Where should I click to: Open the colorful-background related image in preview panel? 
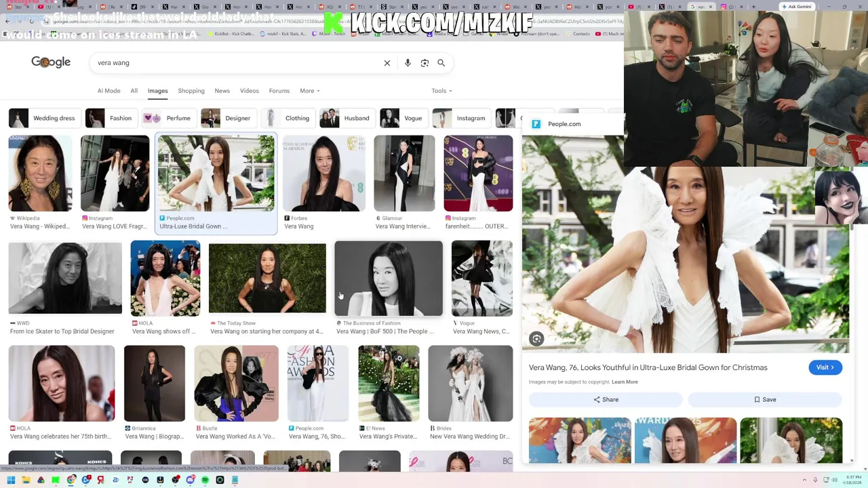(580, 441)
